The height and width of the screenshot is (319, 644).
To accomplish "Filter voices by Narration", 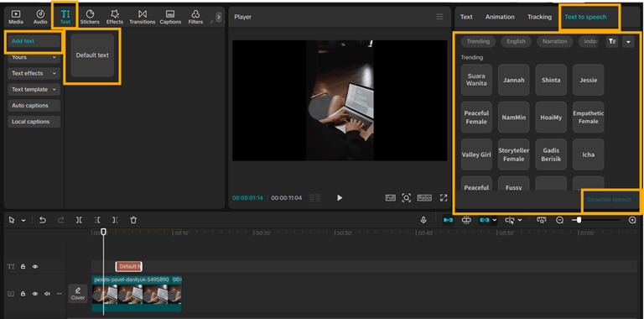I will click(x=554, y=41).
